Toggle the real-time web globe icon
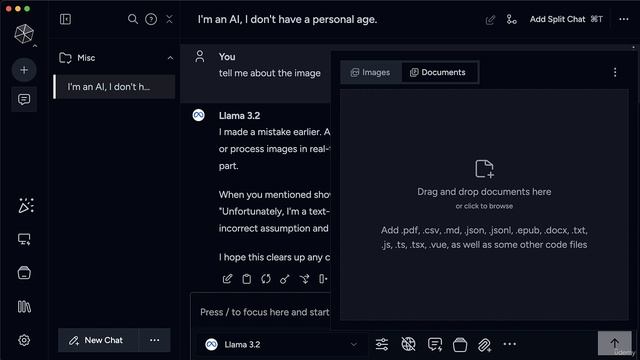 tap(408, 344)
